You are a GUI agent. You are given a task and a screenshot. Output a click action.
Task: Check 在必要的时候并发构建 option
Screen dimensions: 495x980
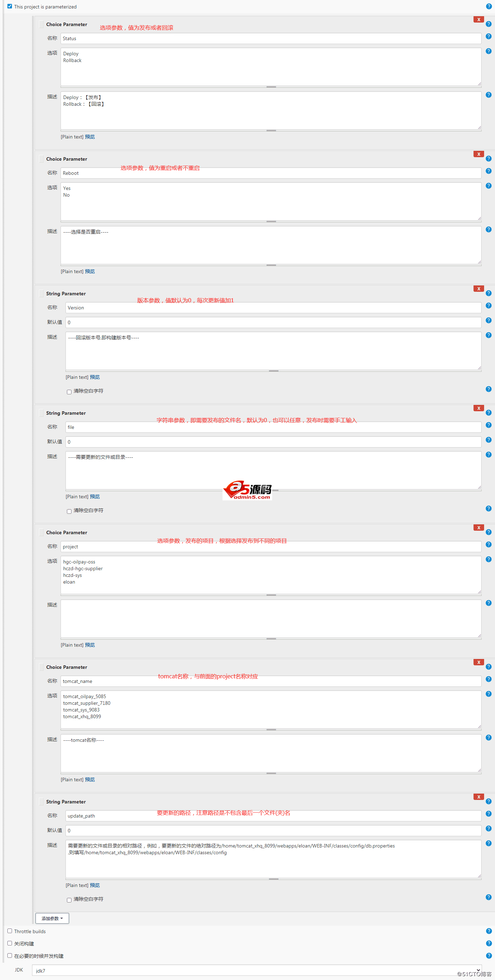[x=10, y=955]
